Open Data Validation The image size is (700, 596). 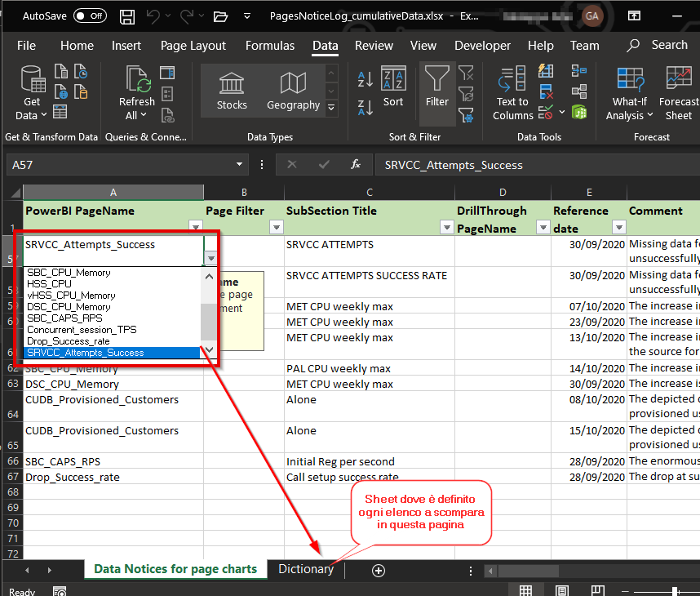point(545,112)
